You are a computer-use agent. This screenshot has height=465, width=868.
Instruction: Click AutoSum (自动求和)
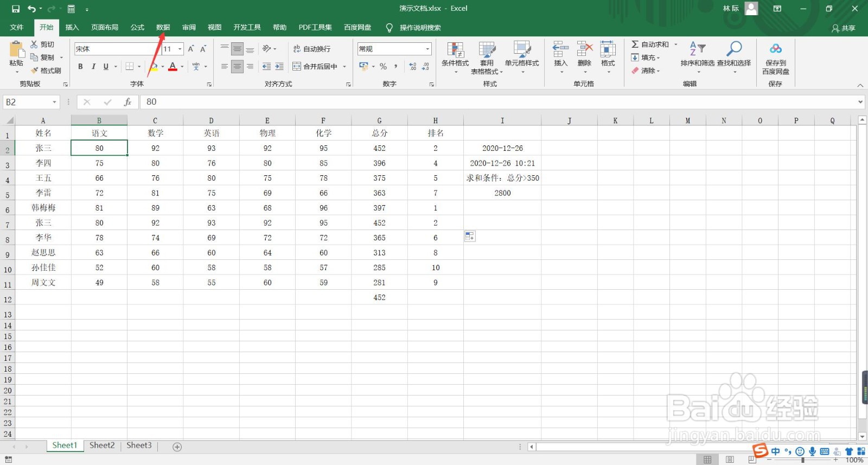point(650,44)
